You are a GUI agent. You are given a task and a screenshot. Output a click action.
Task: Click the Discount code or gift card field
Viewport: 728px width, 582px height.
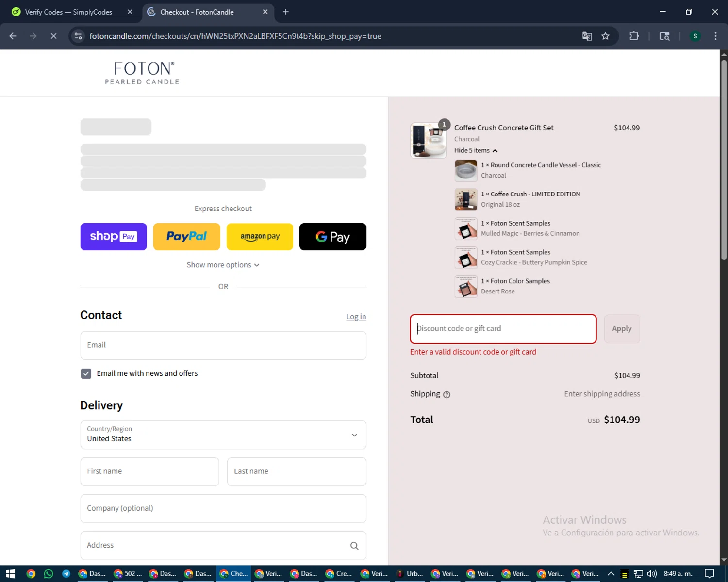(503, 329)
